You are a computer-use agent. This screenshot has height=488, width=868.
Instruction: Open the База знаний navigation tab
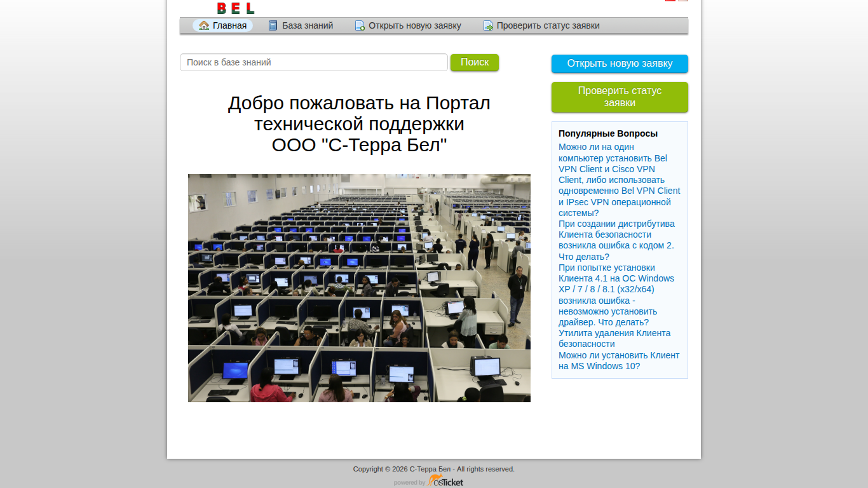301,25
